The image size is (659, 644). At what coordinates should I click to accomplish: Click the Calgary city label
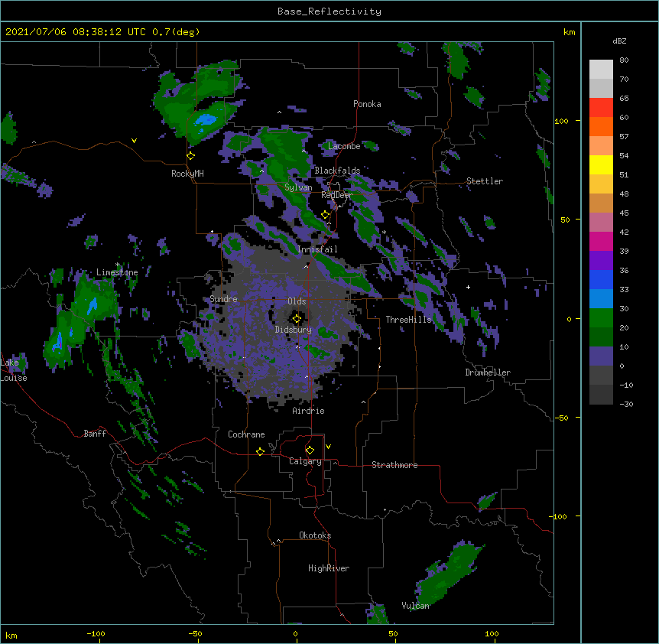tap(305, 461)
